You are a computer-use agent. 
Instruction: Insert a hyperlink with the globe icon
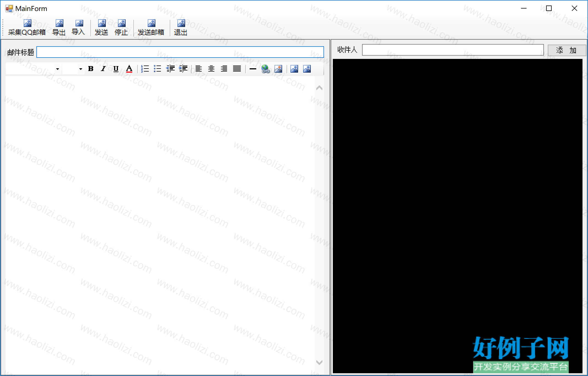point(266,69)
